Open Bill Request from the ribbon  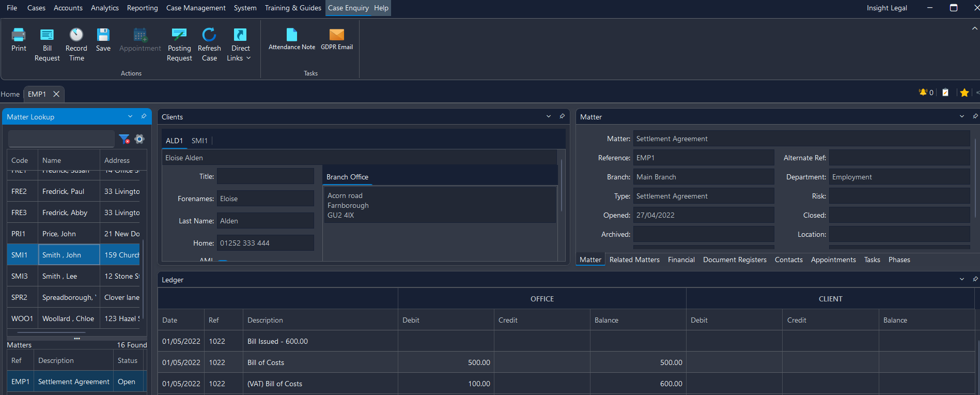click(x=47, y=44)
